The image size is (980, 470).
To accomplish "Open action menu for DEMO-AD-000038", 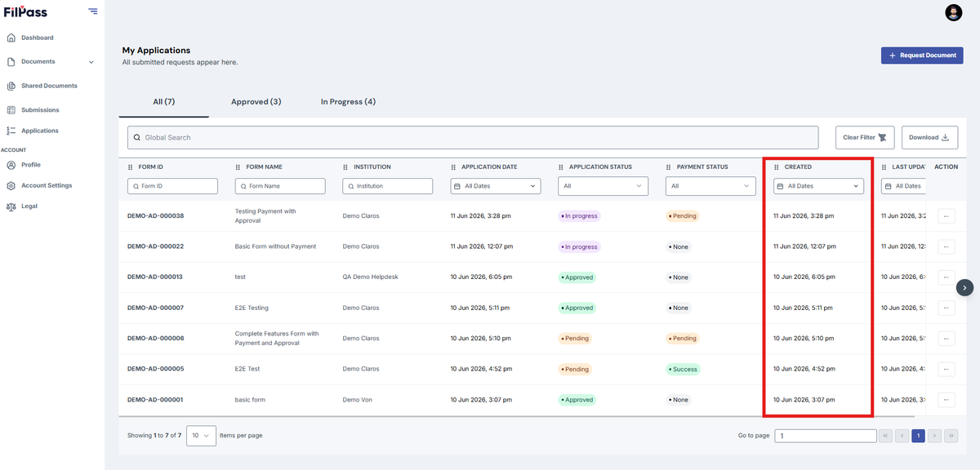I will pyautogui.click(x=947, y=216).
